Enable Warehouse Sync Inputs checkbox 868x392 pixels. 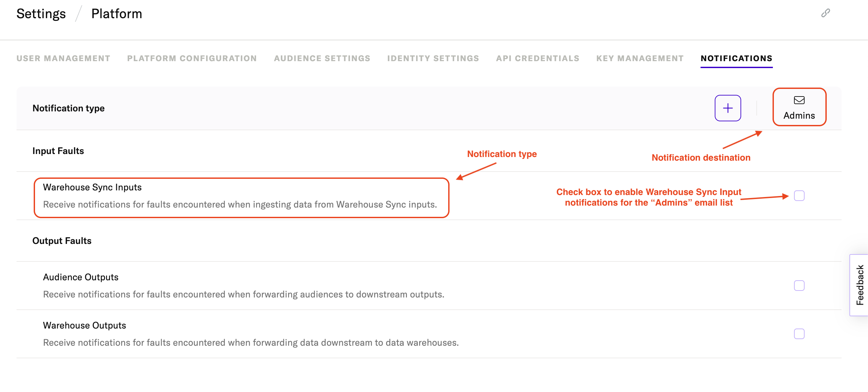(x=799, y=195)
